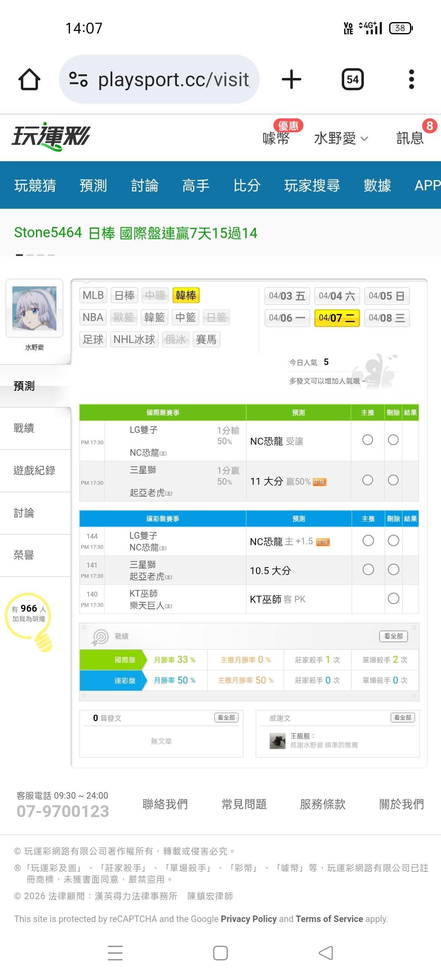Select 刪除 radio for 11 大分 row

[x=393, y=480]
